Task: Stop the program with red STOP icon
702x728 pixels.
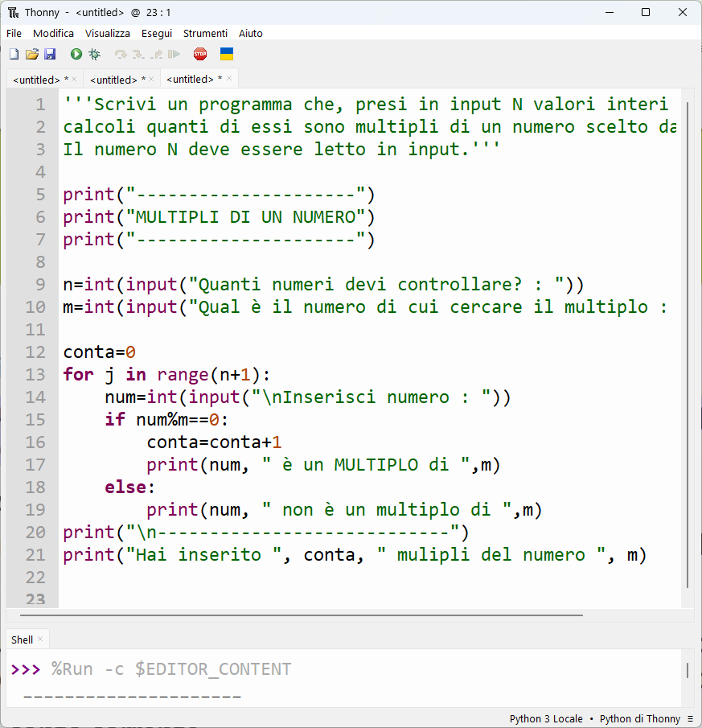Action: (200, 55)
